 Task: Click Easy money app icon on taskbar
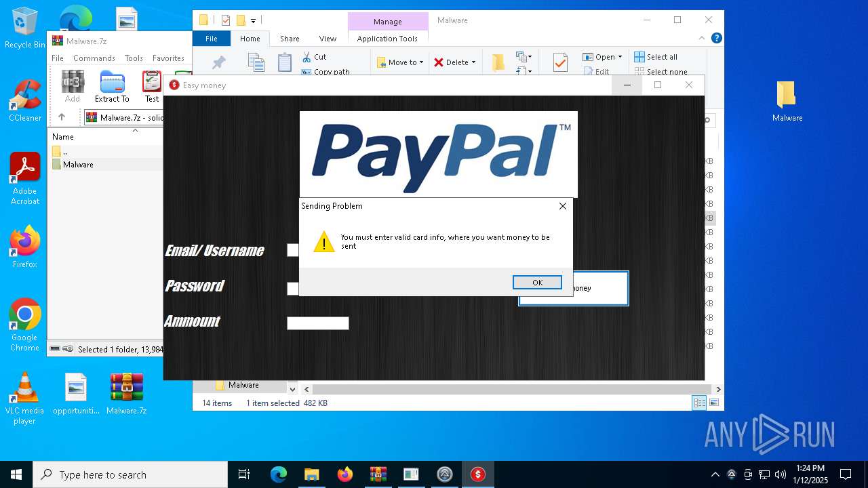tap(478, 474)
